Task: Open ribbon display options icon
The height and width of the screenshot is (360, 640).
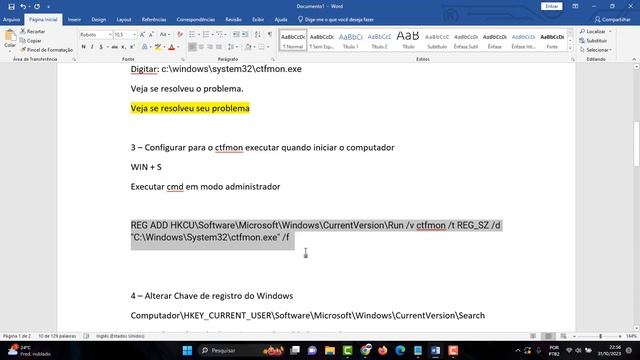Action: point(575,7)
